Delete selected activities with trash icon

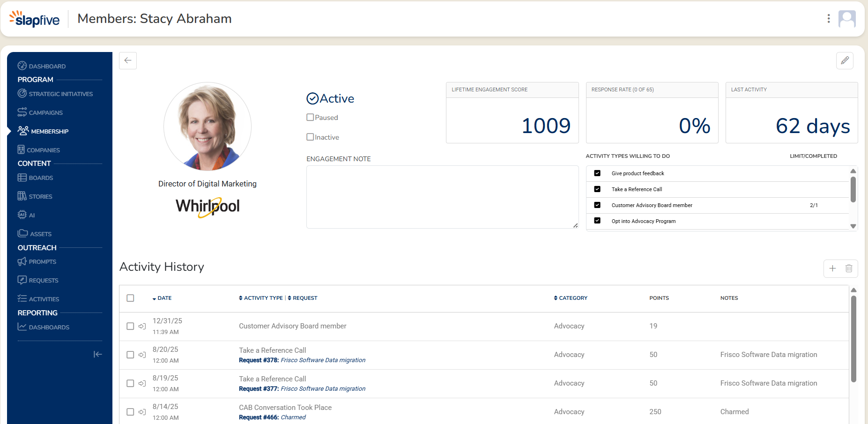[849, 268]
